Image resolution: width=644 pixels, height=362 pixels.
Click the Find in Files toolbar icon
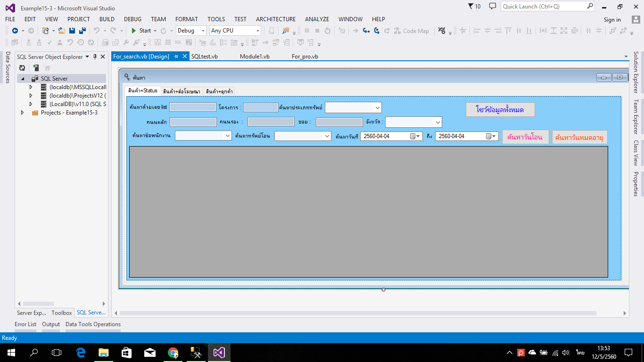pos(285,31)
